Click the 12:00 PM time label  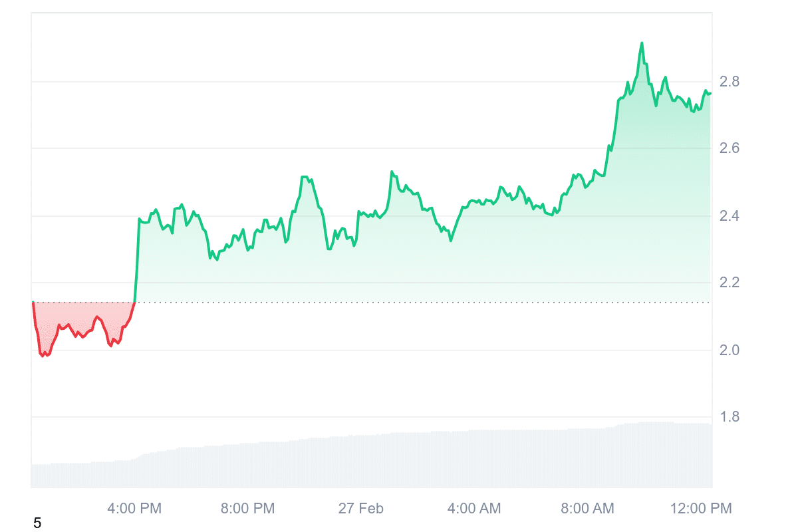[699, 509]
